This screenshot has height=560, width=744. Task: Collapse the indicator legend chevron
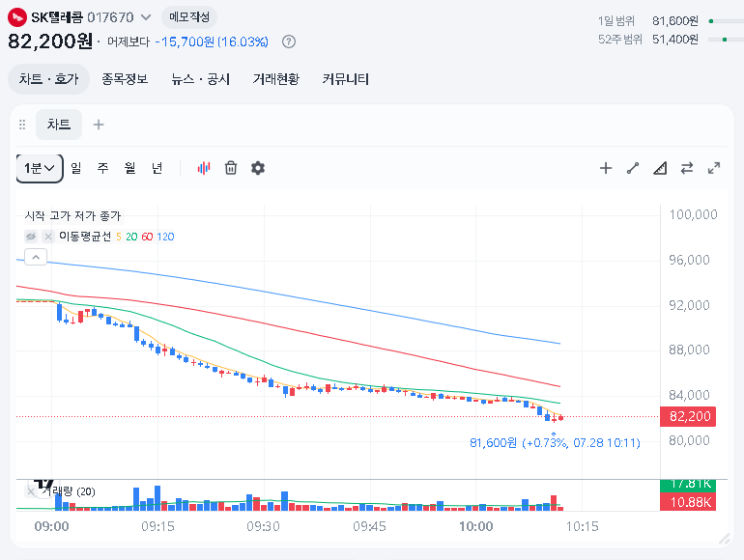pos(36,257)
